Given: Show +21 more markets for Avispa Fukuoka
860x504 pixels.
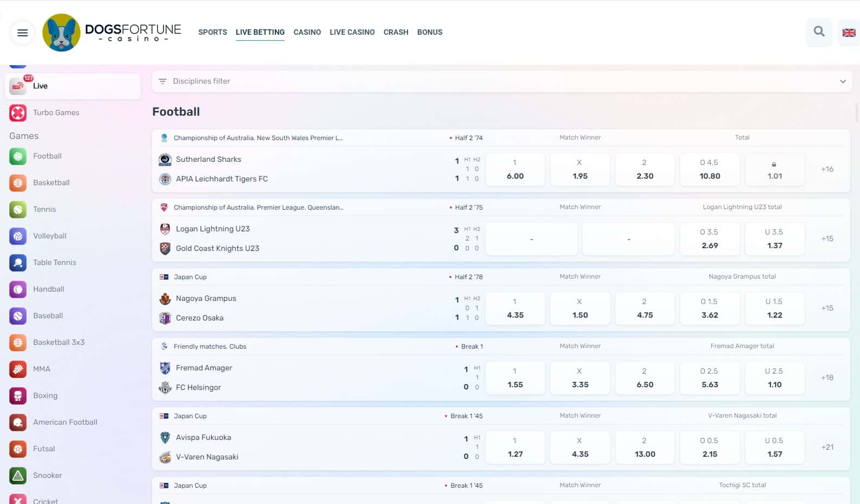Looking at the screenshot, I should pos(827,448).
